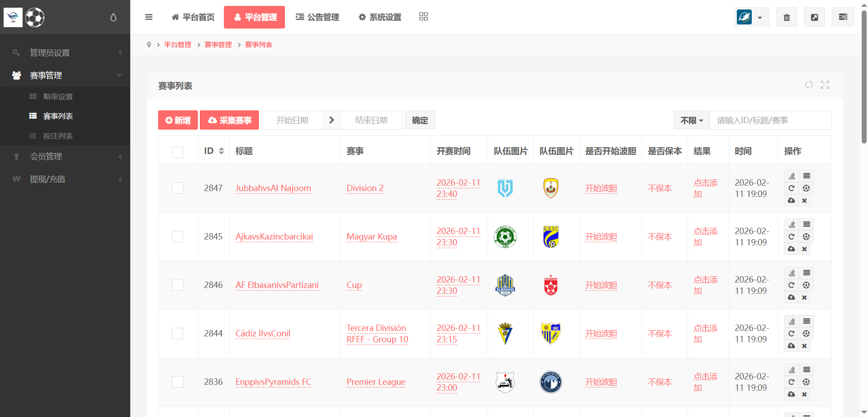Open the JubbahvsAl Najoom match link
The width and height of the screenshot is (868, 417).
click(273, 188)
